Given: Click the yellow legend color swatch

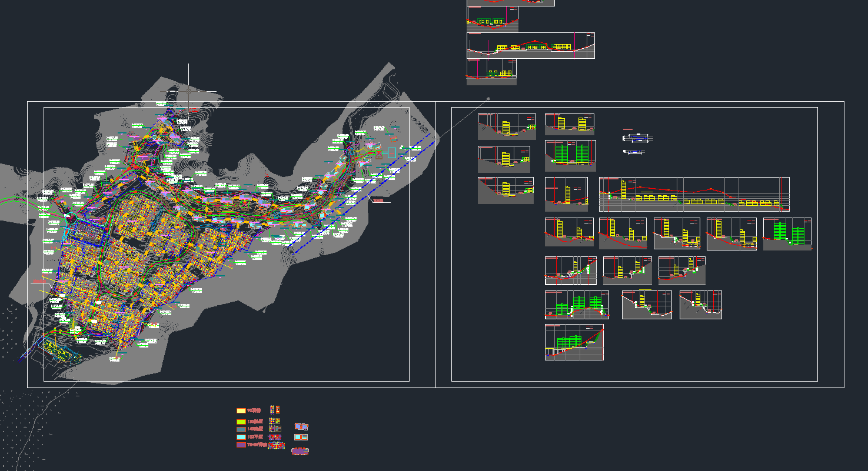Looking at the screenshot, I should point(241,410).
